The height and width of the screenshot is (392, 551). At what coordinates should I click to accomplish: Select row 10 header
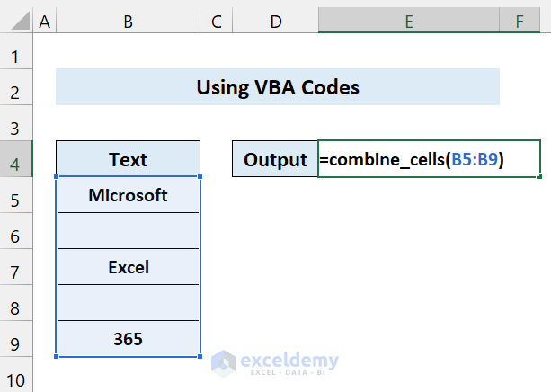(15, 377)
